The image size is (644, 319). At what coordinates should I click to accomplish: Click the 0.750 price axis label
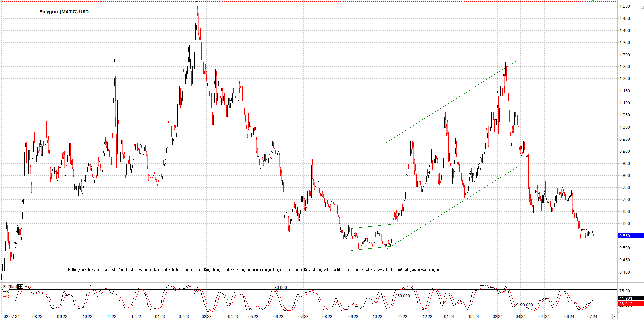coord(625,188)
